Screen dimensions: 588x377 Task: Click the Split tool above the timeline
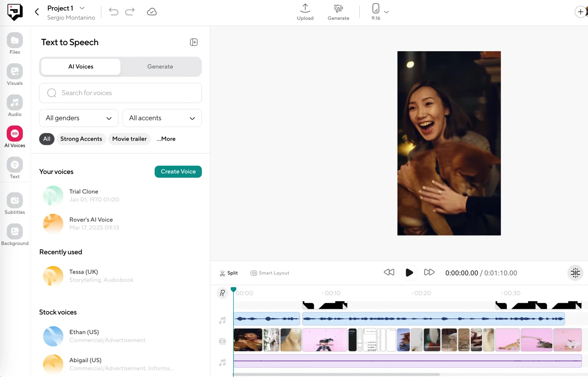229,273
